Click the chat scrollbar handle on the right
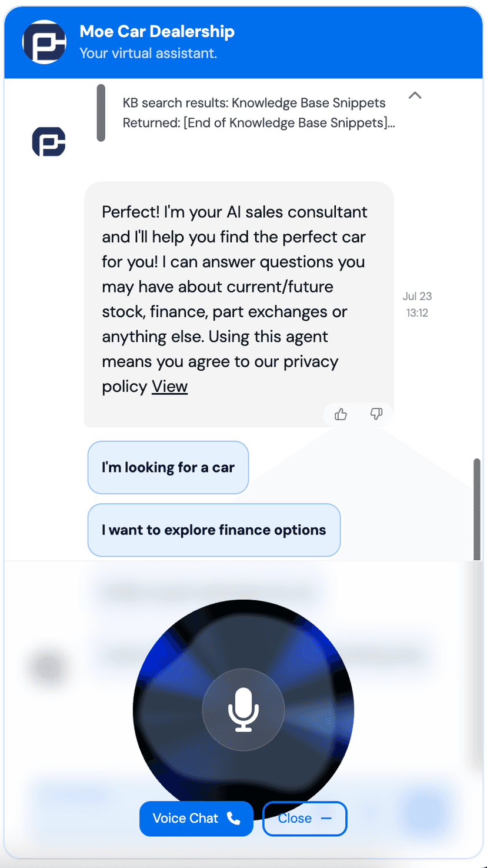The height and width of the screenshot is (868, 487). [x=477, y=507]
